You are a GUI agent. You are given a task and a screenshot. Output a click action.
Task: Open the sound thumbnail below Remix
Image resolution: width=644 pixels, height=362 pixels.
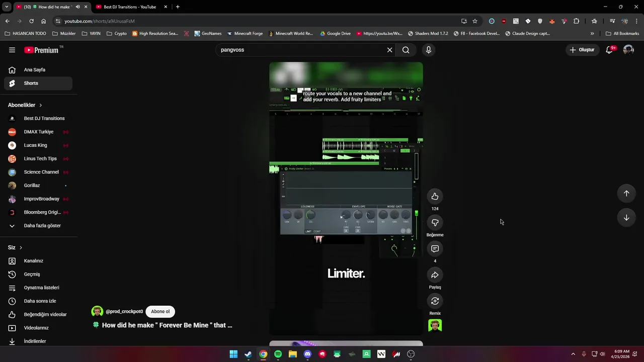click(x=435, y=325)
